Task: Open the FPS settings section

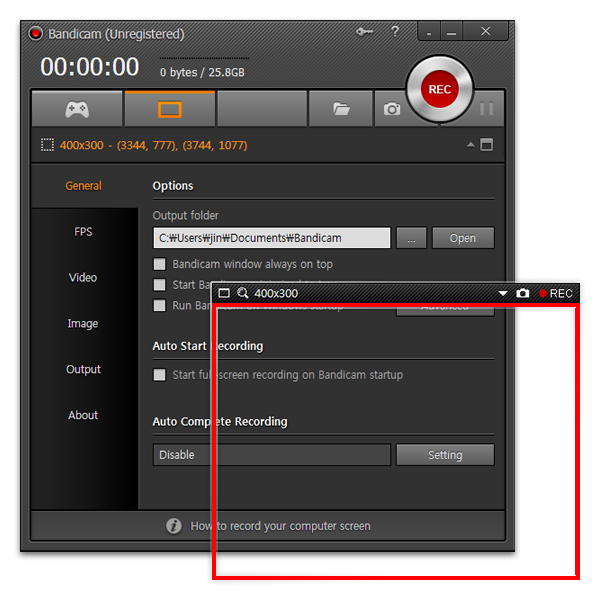Action: pyautogui.click(x=83, y=232)
